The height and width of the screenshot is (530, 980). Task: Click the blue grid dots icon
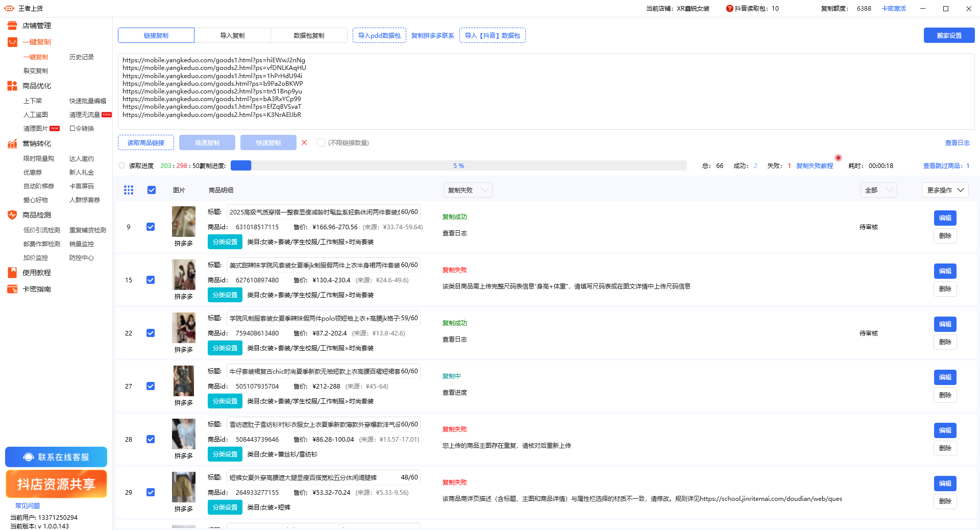[129, 190]
